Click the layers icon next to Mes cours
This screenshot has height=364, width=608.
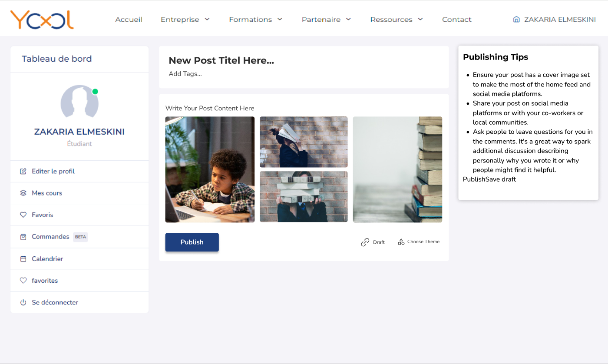pos(23,193)
